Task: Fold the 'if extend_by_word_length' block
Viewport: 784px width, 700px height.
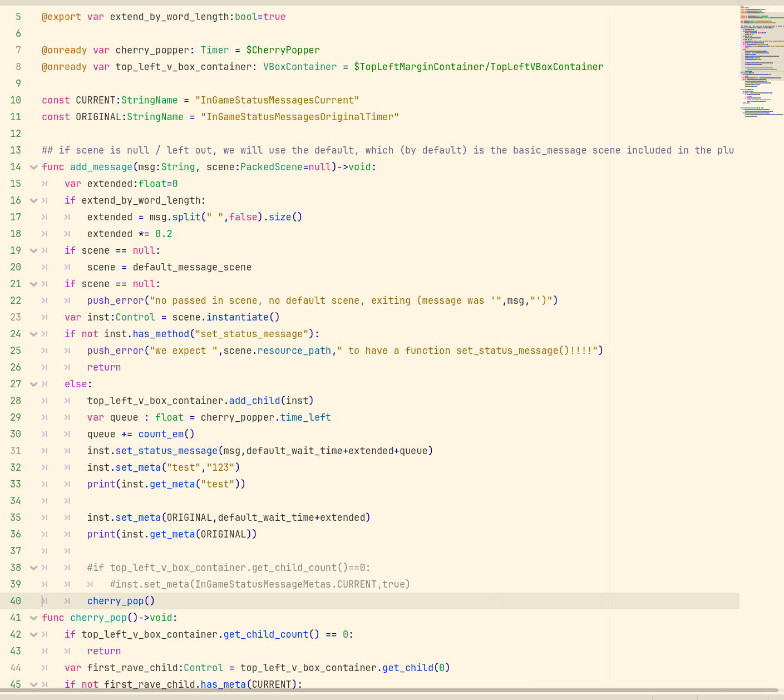Action: click(x=33, y=200)
